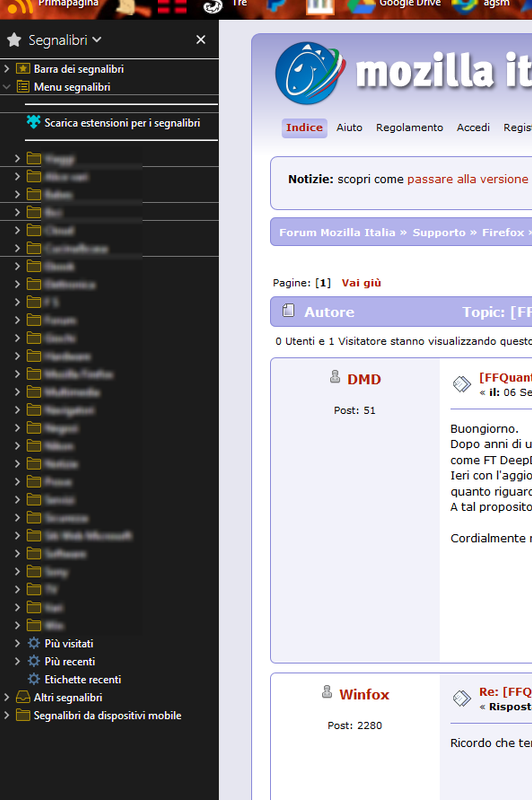Select the Etichette recenti row
The image size is (532, 800).
(109, 679)
